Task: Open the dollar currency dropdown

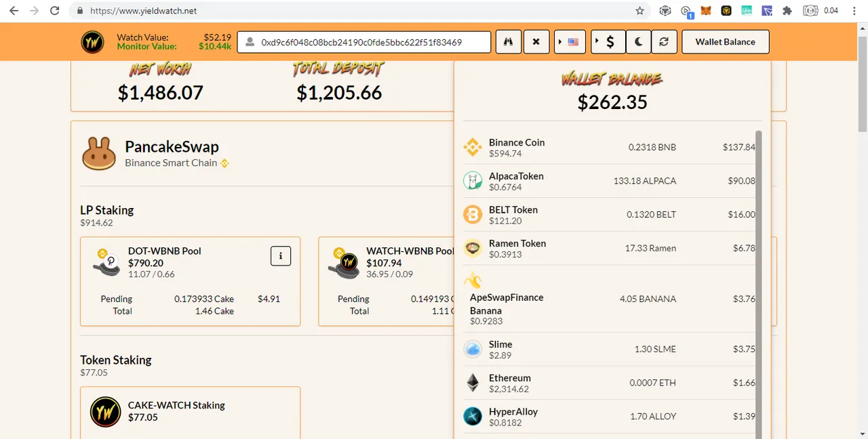Action: coord(607,42)
